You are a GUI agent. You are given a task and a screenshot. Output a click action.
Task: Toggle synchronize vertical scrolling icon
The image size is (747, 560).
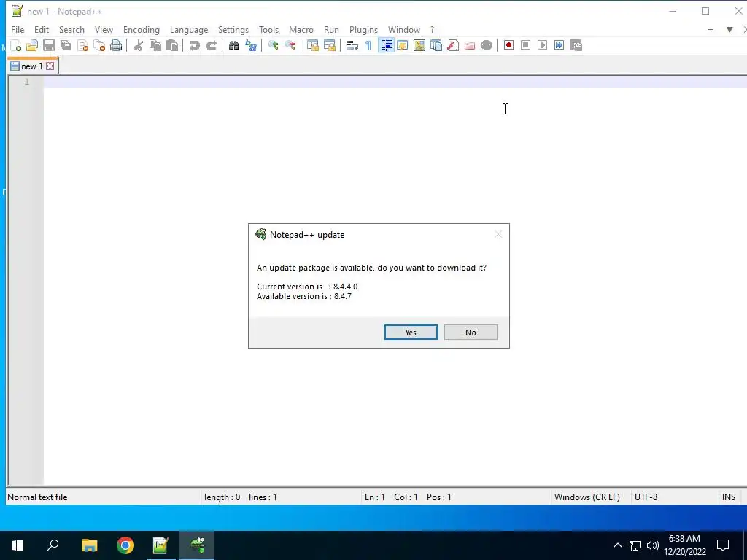coord(312,45)
